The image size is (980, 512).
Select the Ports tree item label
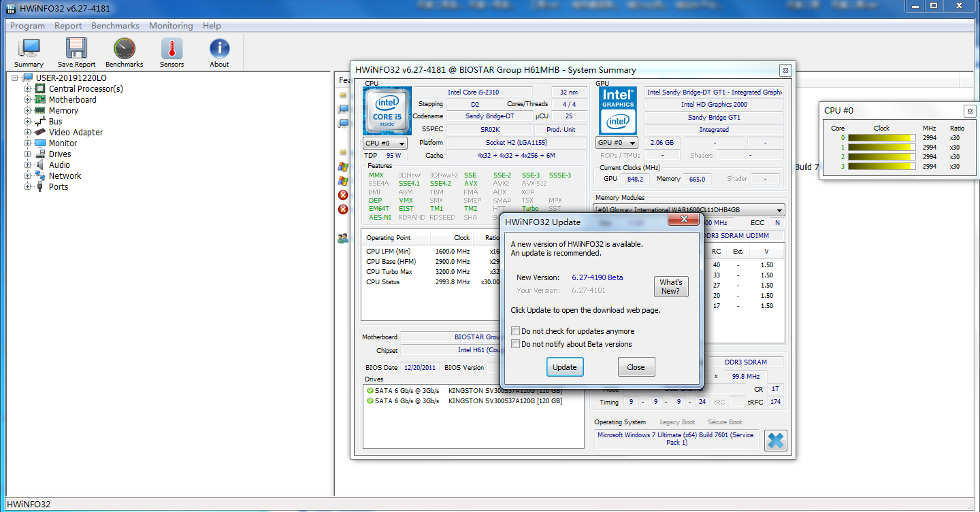pyautogui.click(x=59, y=186)
